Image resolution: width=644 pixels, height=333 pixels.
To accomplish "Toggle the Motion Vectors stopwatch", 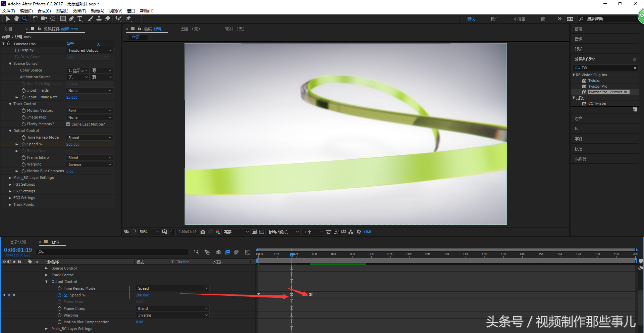I will point(24,111).
